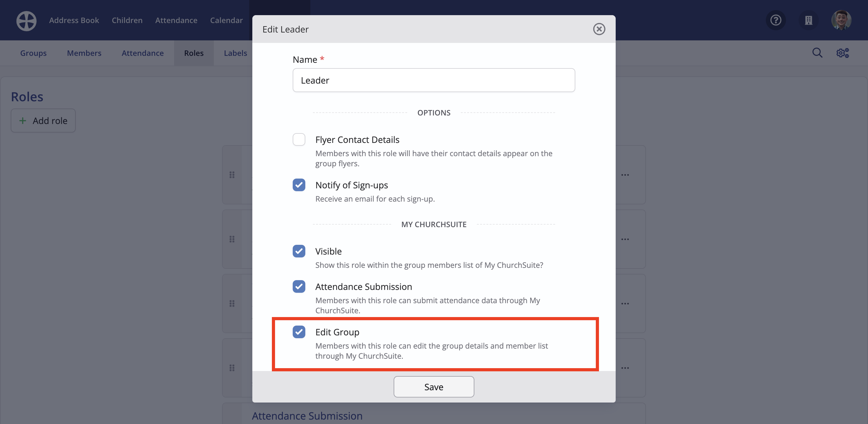Enable the Flyer Contact Details checkbox
The height and width of the screenshot is (424, 868).
pos(299,139)
